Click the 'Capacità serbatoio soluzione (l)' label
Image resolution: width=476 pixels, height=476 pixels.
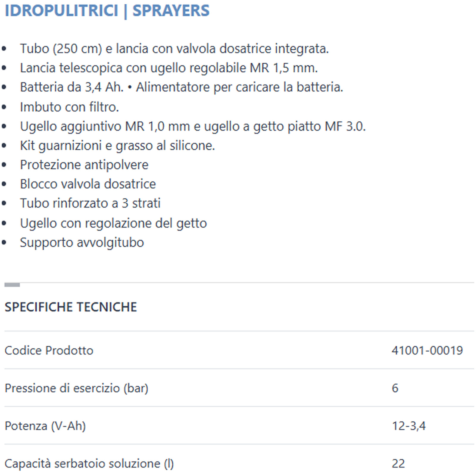pyautogui.click(x=89, y=464)
